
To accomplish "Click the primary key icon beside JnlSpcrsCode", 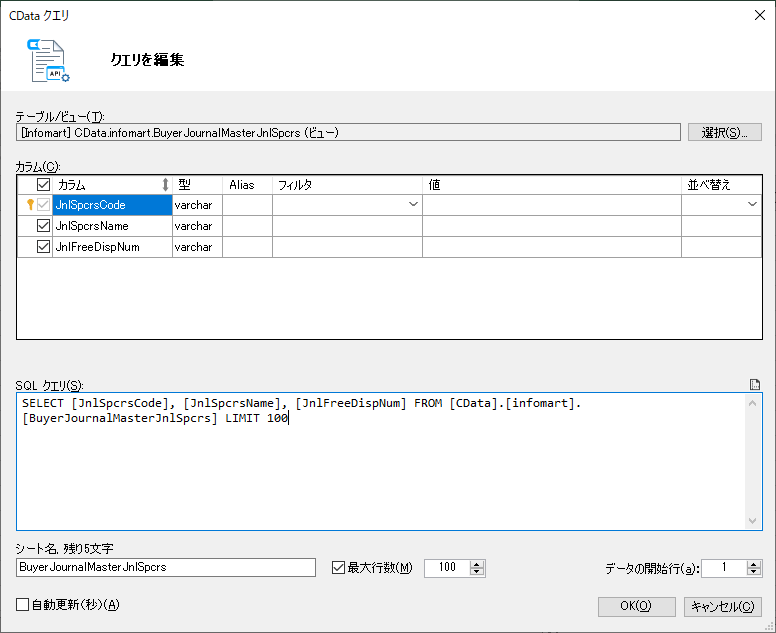I will (30, 204).
